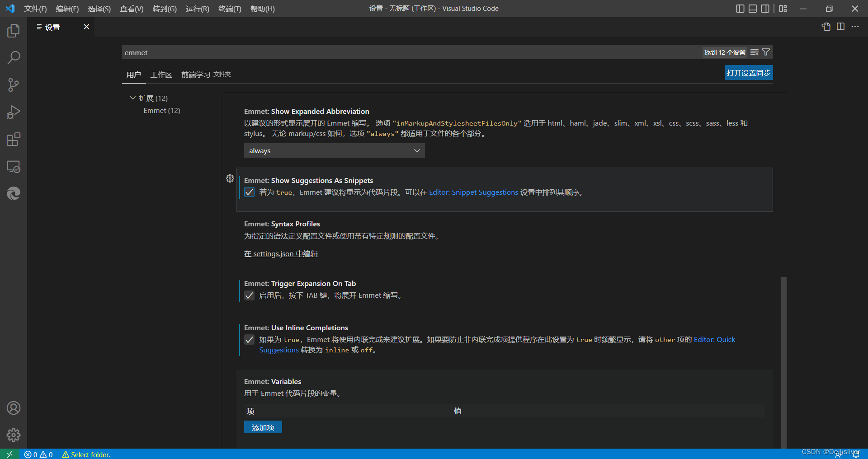Click the Emmet: Variables heading
This screenshot has width=868, height=459.
273,382
